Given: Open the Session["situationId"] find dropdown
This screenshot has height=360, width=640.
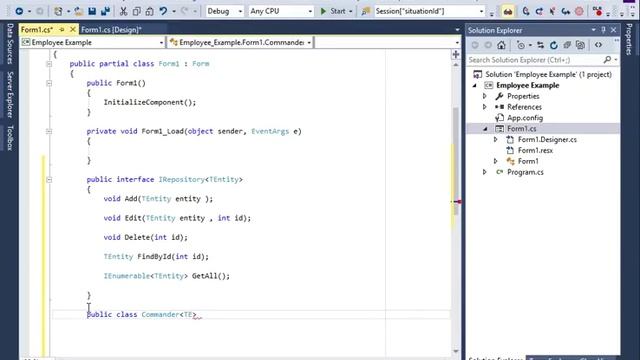Looking at the screenshot, I should pyautogui.click(x=481, y=11).
